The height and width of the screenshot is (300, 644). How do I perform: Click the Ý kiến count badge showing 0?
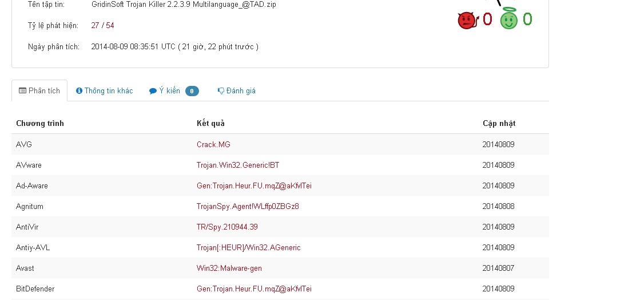pos(192,91)
